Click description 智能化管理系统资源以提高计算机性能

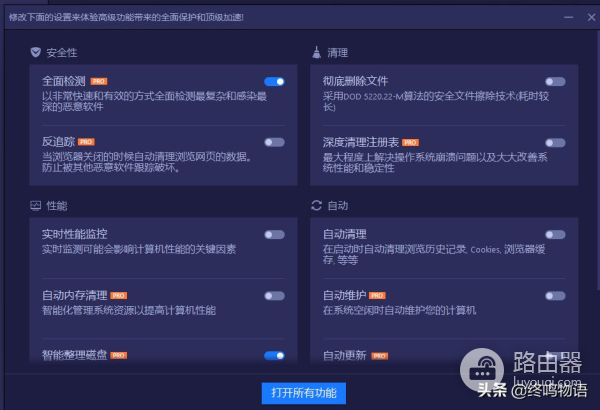[129, 310]
